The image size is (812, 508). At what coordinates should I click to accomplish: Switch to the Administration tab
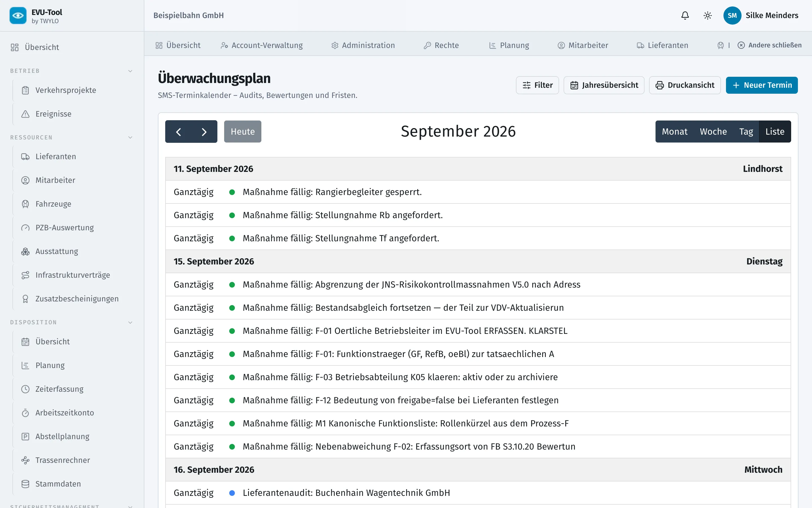[x=363, y=45]
